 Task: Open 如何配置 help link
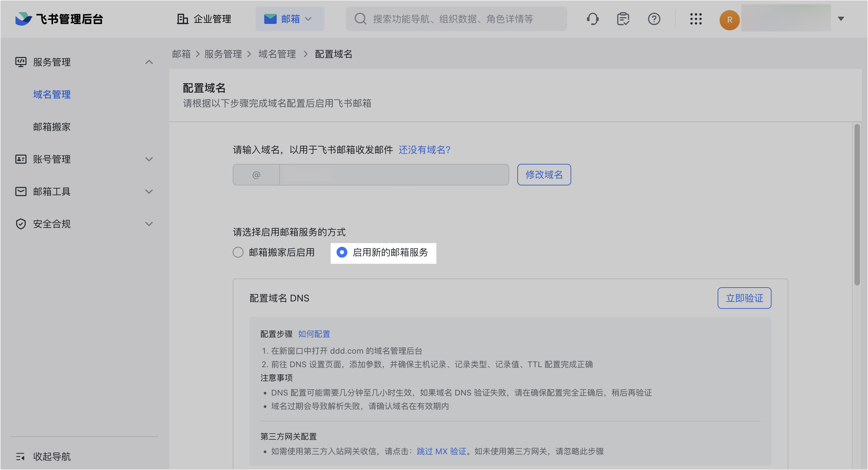314,334
